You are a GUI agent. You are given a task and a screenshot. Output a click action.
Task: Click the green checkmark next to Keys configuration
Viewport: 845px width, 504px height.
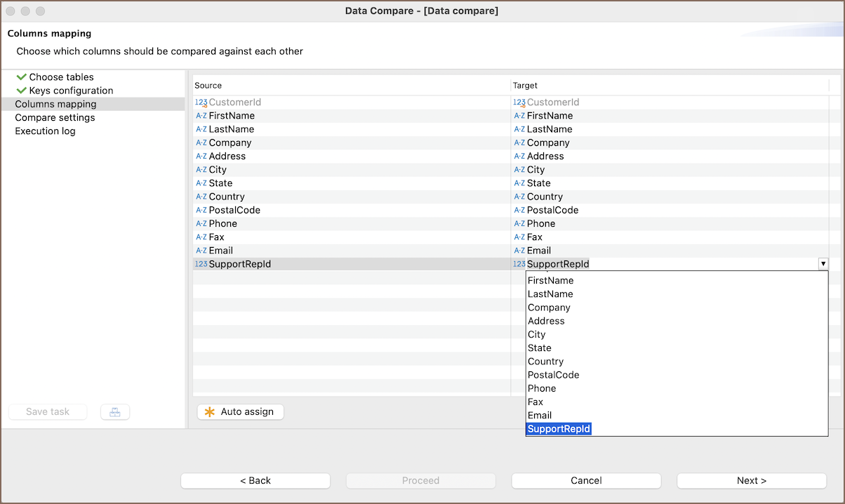tap(21, 91)
